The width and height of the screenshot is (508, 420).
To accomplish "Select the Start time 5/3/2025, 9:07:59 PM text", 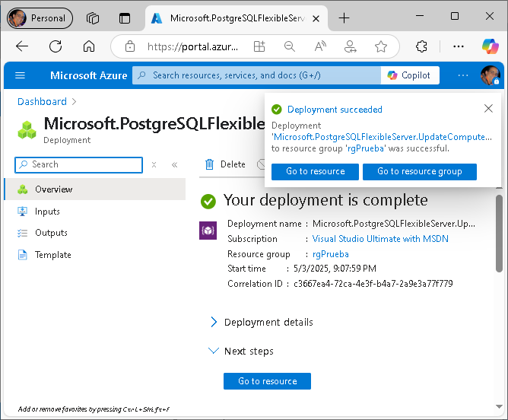I will pos(335,269).
